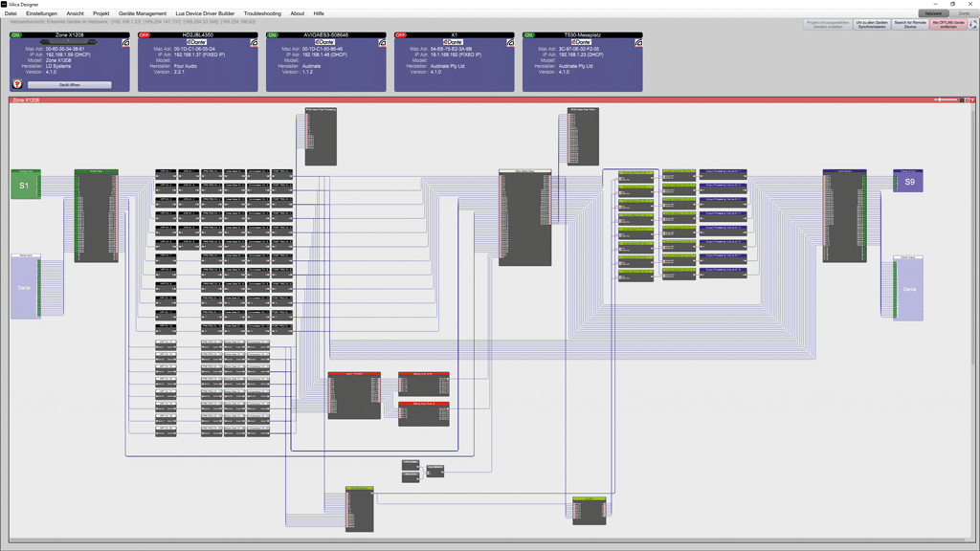Click network icon on Zone X1208 card
This screenshot has width=980, height=551.
pos(125,42)
